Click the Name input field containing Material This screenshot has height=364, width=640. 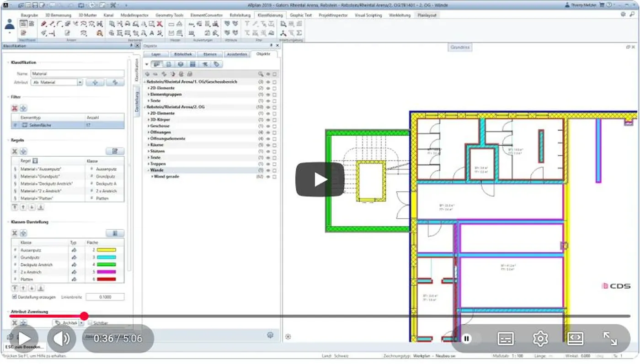point(77,74)
